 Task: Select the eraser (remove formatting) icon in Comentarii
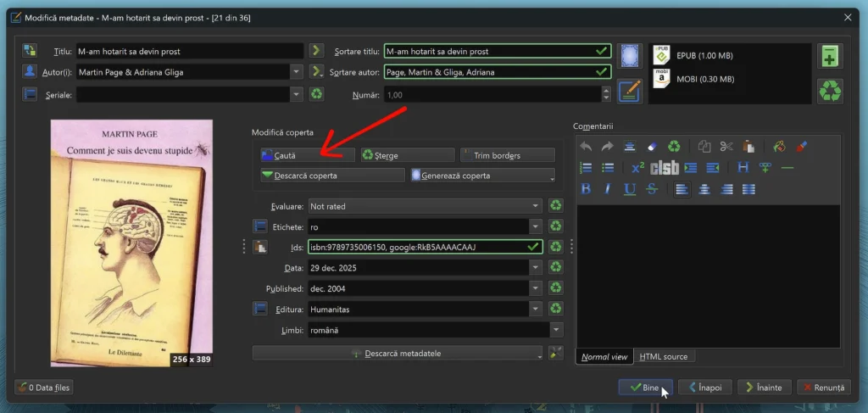(651, 147)
